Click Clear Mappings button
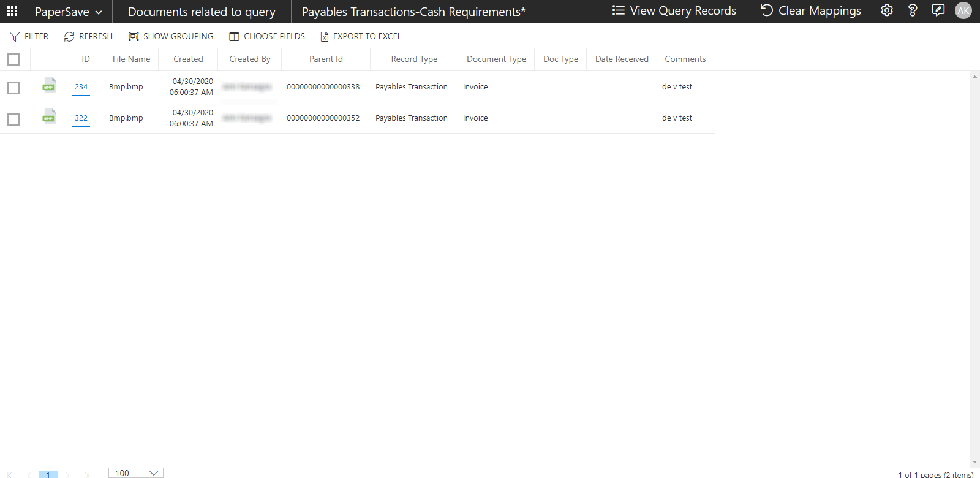Screen dimensions: 980x478 [x=810, y=10]
